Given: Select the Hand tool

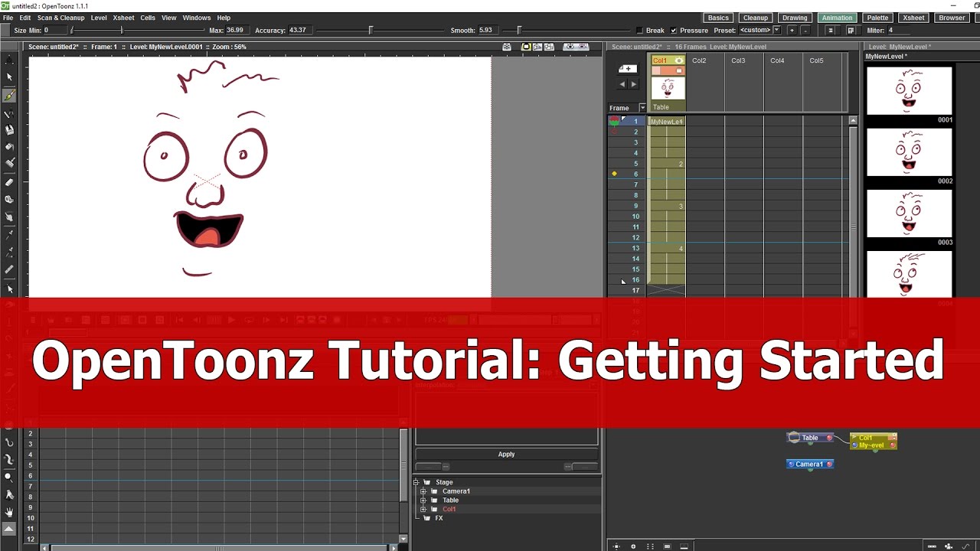Looking at the screenshot, I should pyautogui.click(x=9, y=511).
